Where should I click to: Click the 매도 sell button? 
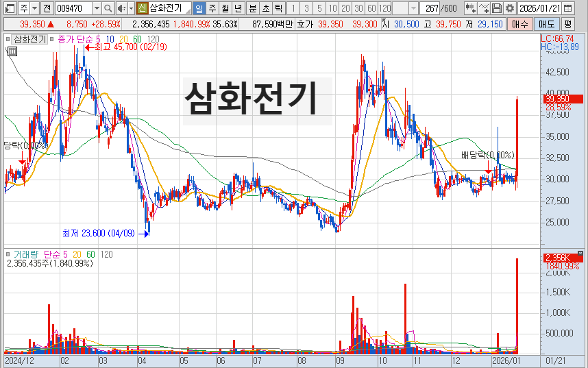click(x=546, y=25)
